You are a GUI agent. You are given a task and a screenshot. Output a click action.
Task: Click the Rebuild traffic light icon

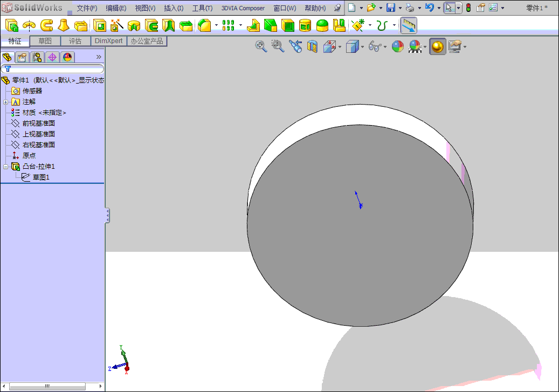468,8
